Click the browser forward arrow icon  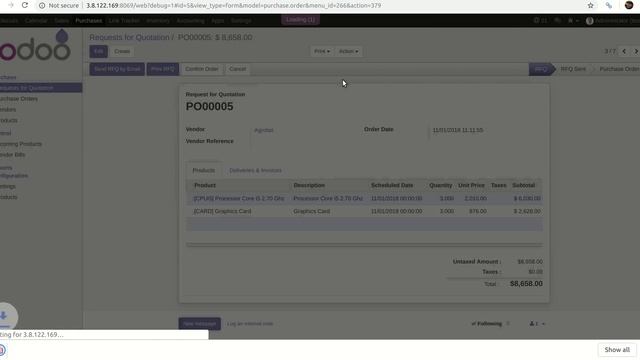(11, 5)
